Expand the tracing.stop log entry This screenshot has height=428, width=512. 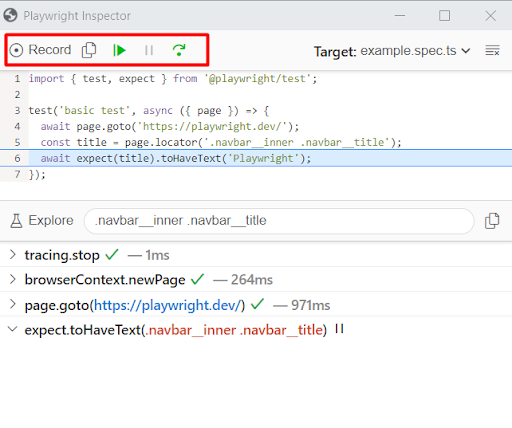click(x=13, y=255)
